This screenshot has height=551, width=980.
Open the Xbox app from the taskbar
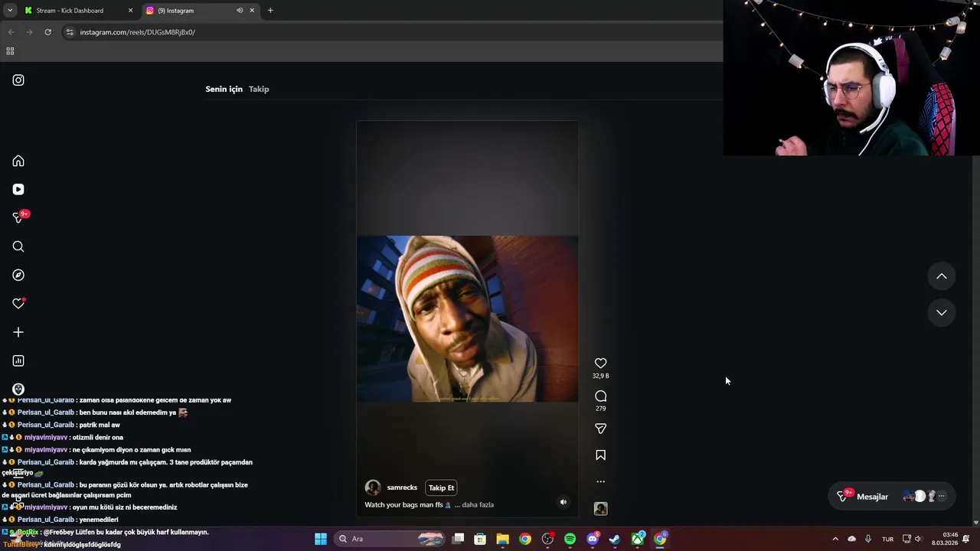[638, 539]
